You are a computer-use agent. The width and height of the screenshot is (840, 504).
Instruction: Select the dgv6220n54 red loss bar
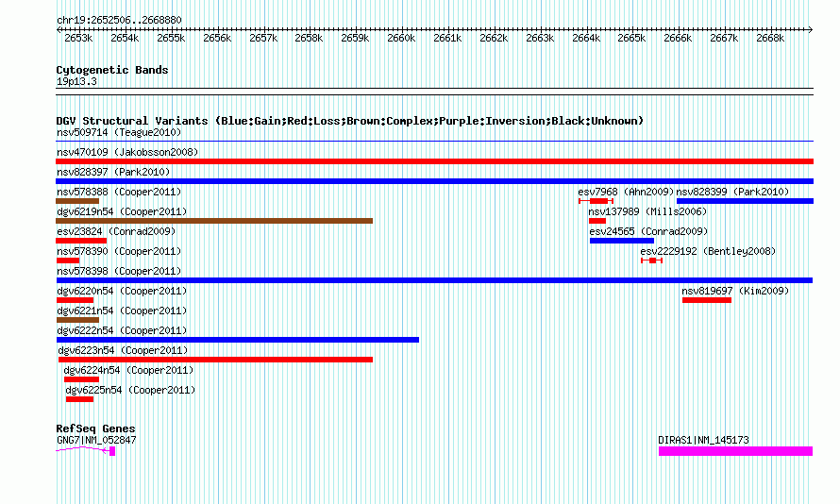pos(75,300)
